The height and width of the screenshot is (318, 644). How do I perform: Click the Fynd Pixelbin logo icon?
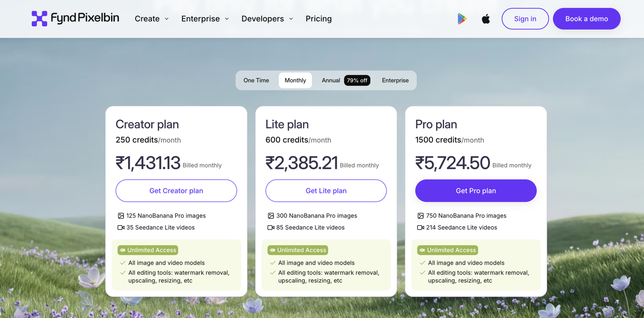tap(39, 19)
